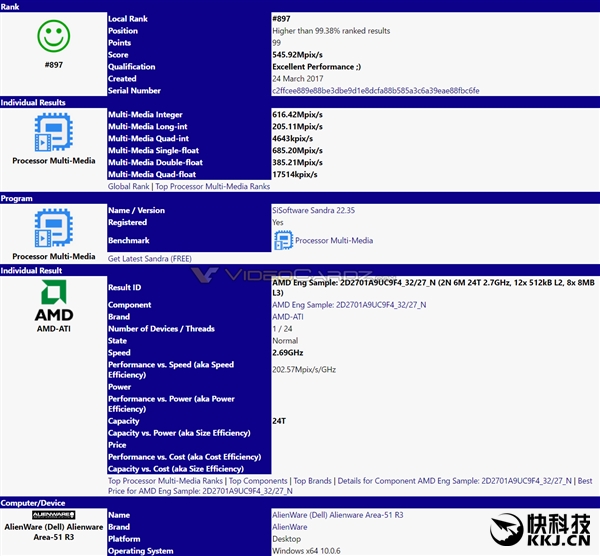The image size is (600, 556).
Task: Open Top Processor Multi-Media Ranks near page bottom
Action: point(165,481)
